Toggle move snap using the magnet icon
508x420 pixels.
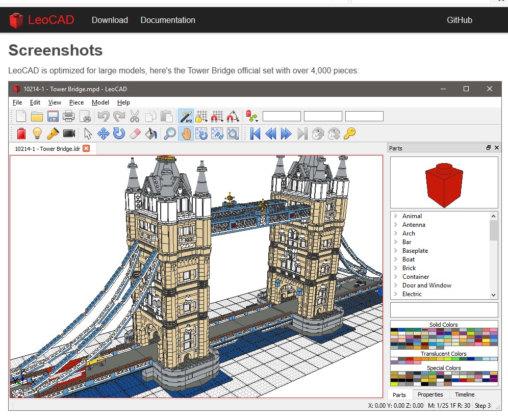(217, 116)
